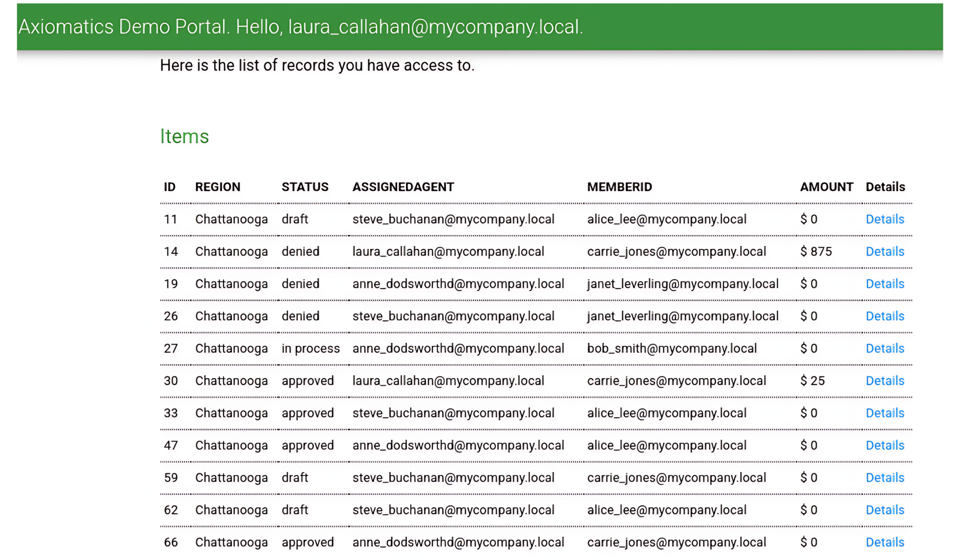Click the REGION column header

[x=217, y=187]
